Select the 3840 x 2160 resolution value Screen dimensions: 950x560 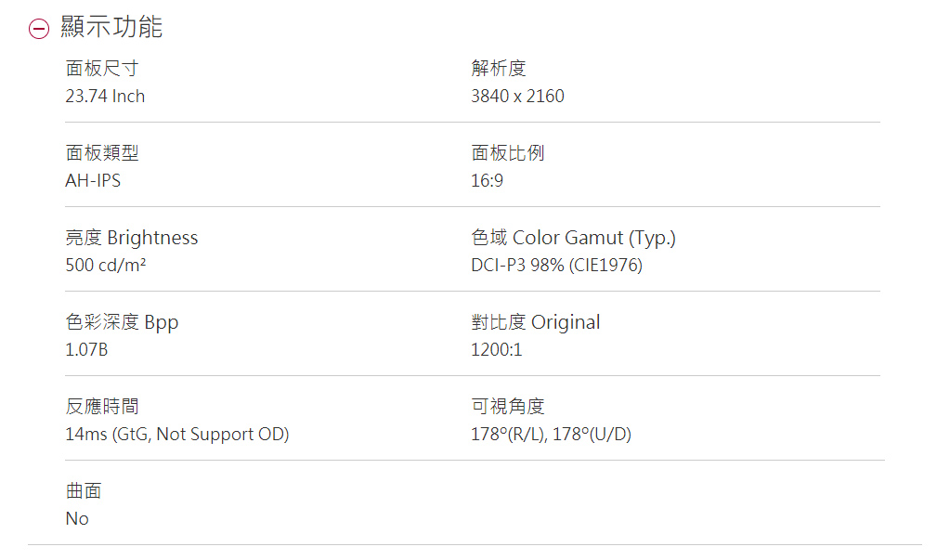click(x=517, y=97)
